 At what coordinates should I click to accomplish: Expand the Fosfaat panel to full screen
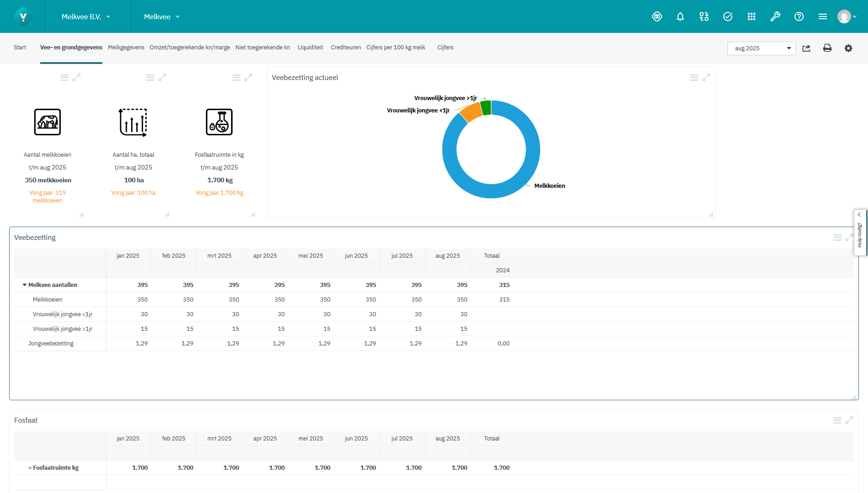(x=849, y=420)
